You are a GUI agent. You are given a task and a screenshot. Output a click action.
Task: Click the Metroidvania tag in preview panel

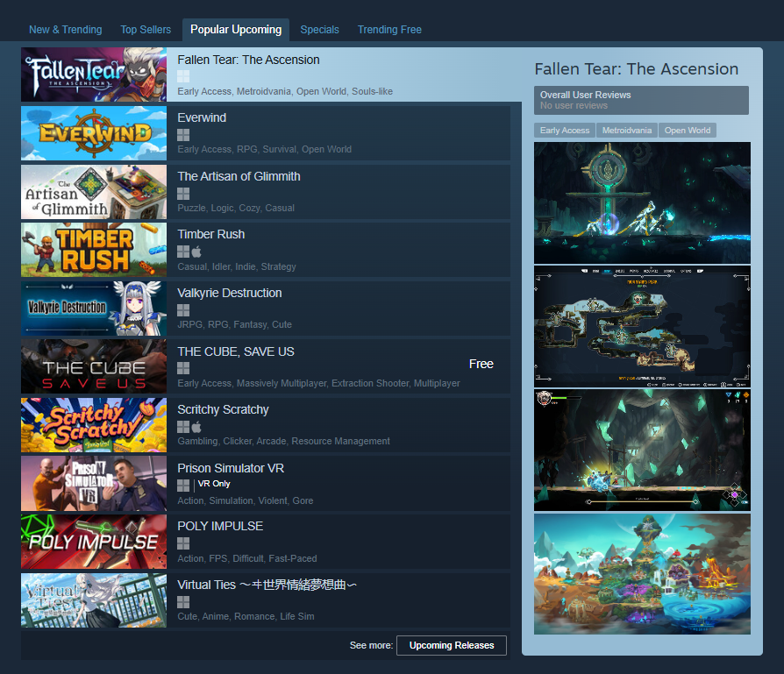point(626,130)
